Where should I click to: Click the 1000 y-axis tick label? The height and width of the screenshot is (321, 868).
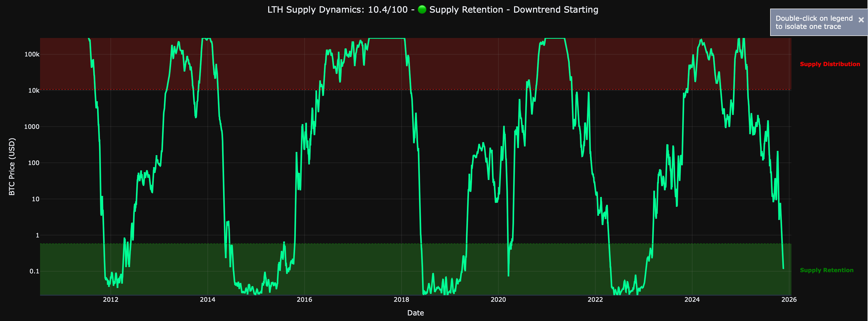[x=32, y=127]
